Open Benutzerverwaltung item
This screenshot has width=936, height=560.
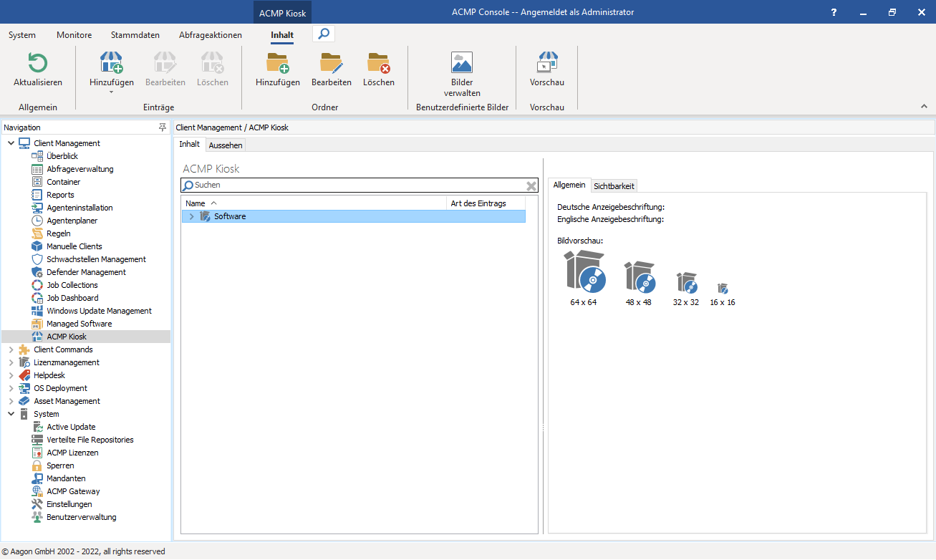point(82,517)
